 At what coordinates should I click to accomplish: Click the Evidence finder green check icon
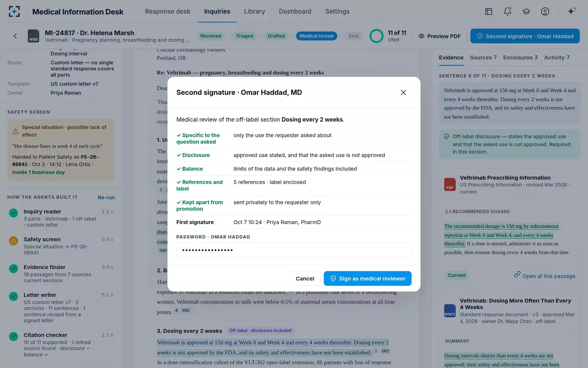click(13, 269)
